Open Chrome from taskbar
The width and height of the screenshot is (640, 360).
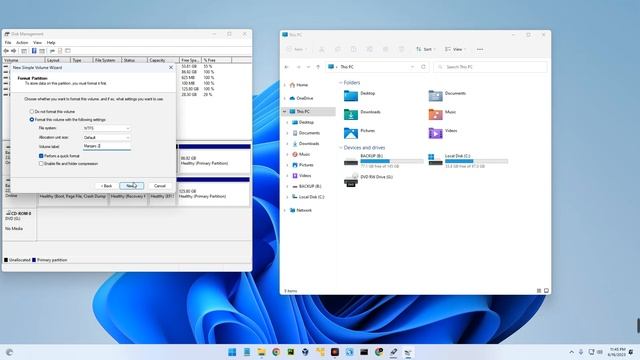[x=276, y=352]
